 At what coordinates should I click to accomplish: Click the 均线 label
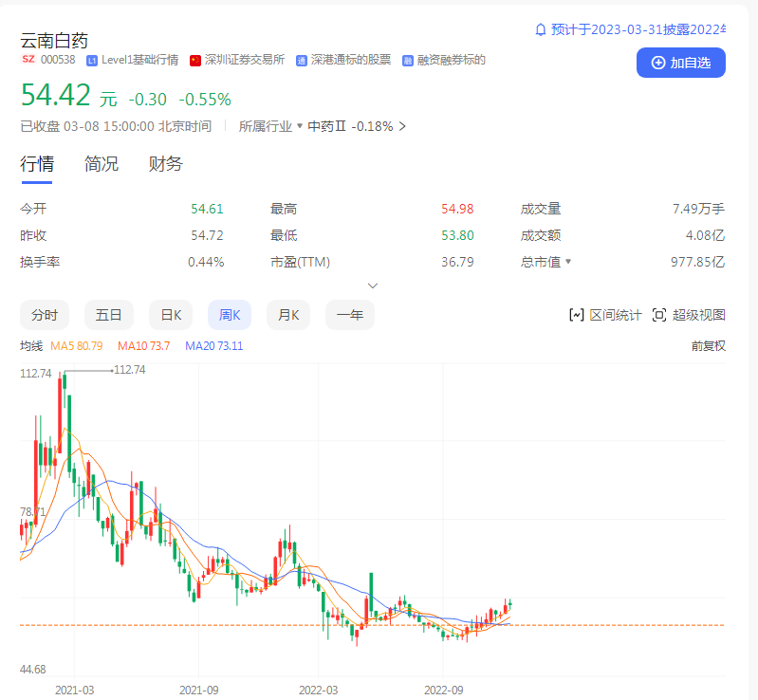31,346
